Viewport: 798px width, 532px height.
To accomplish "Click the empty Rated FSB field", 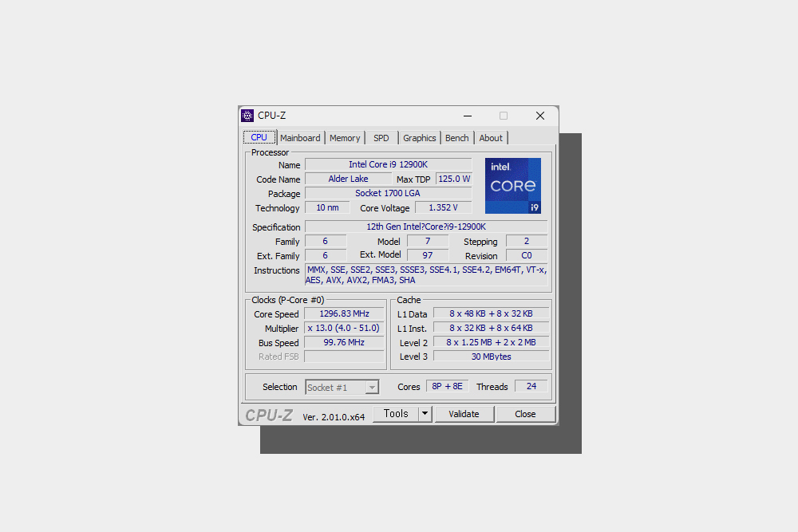I will (344, 357).
